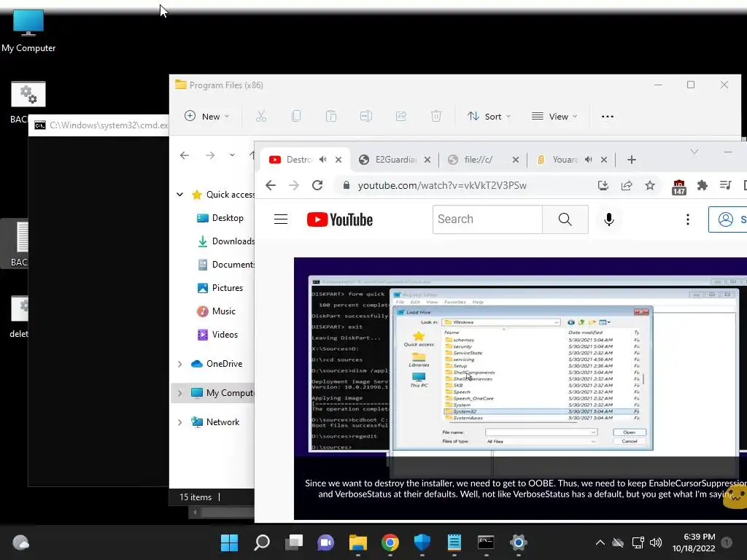Click the YouTube search field
The height and width of the screenshot is (560, 747).
(x=487, y=219)
